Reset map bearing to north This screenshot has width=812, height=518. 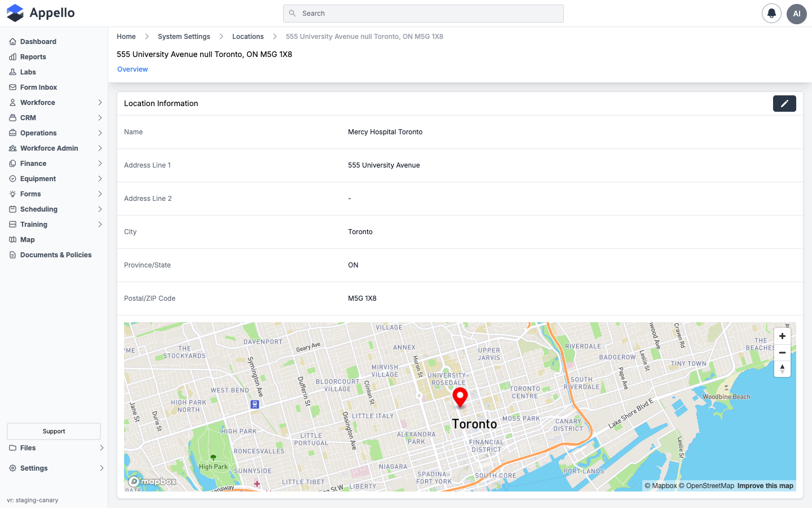click(x=782, y=368)
